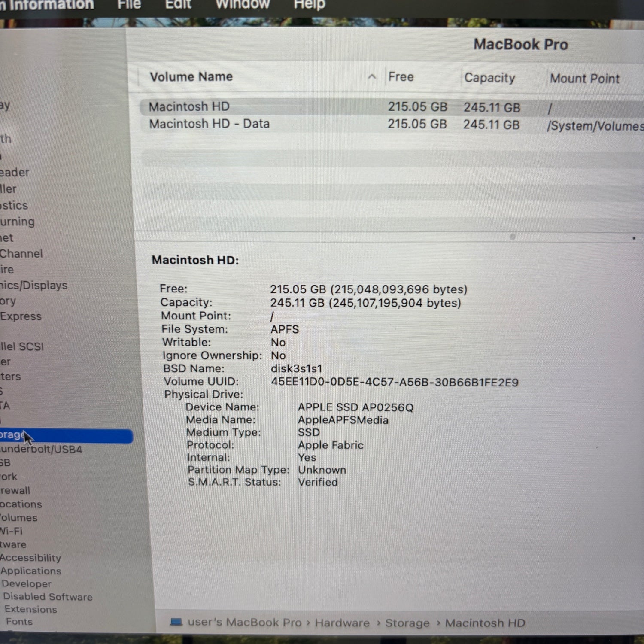Select Parallel SCSI in the sidebar
The height and width of the screenshot is (644, 644).
(x=22, y=346)
